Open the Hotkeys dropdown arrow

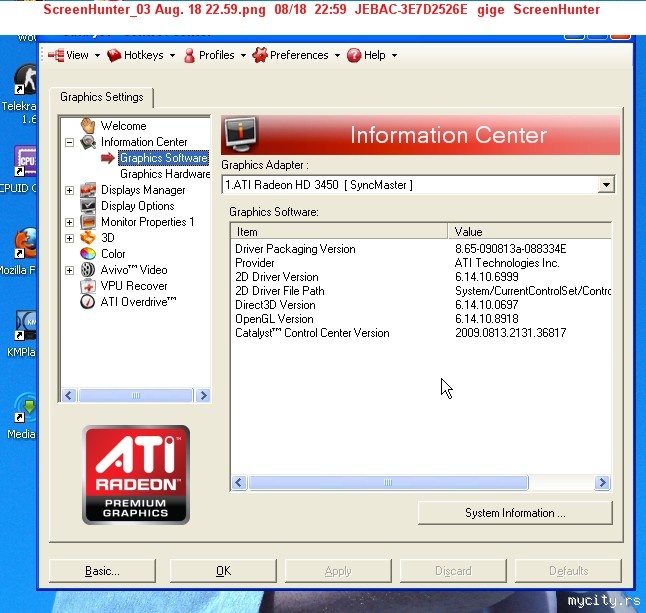click(x=172, y=55)
